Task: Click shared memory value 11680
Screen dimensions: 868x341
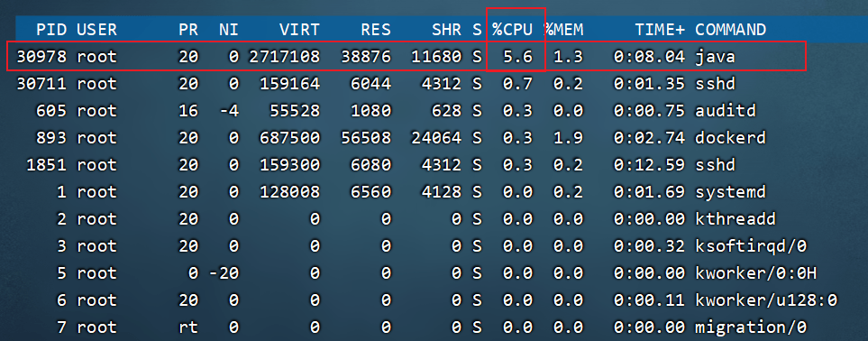Action: [x=436, y=57]
